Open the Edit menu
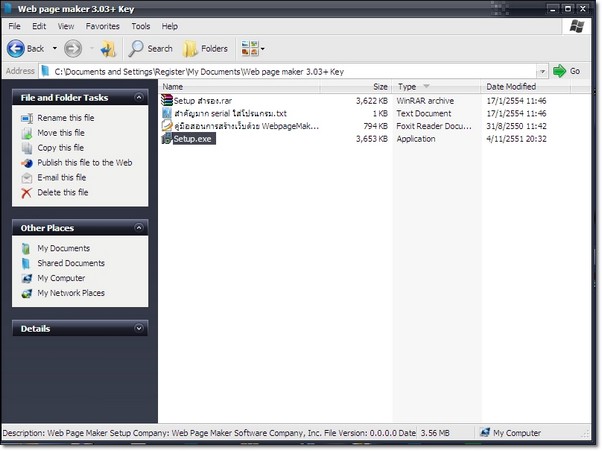This screenshot has width=602, height=451. click(x=39, y=26)
